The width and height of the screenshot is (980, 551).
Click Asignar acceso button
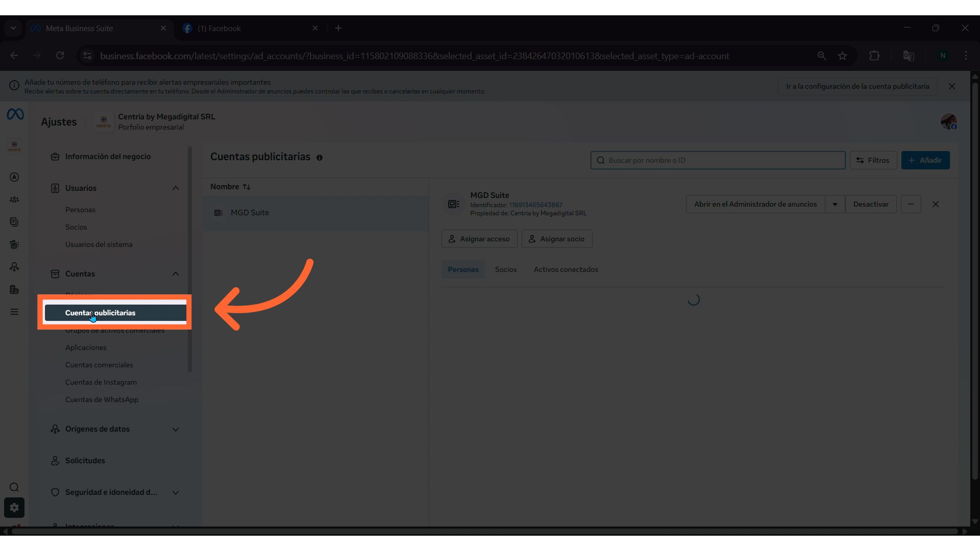point(479,239)
